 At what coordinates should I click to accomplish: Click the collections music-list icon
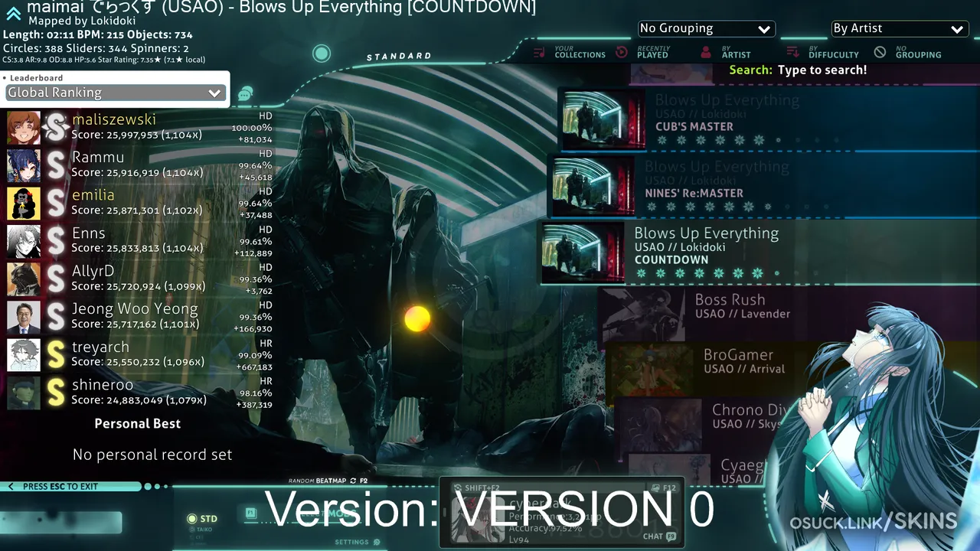pyautogui.click(x=540, y=52)
